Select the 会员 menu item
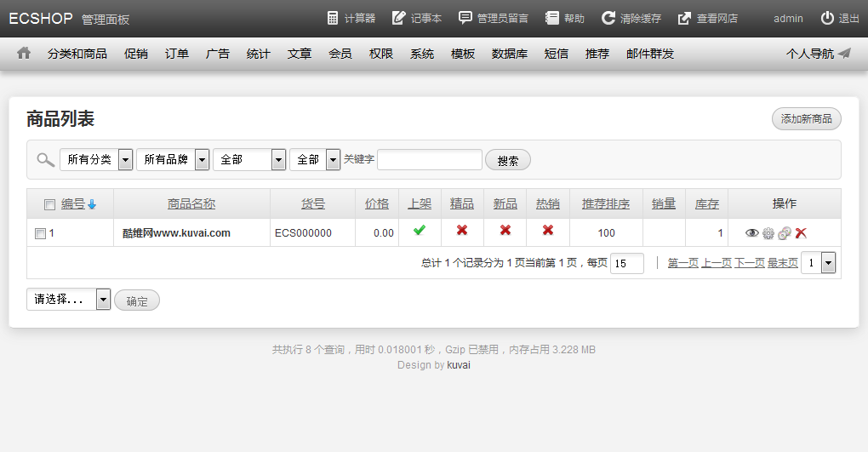868x452 pixels. [340, 54]
